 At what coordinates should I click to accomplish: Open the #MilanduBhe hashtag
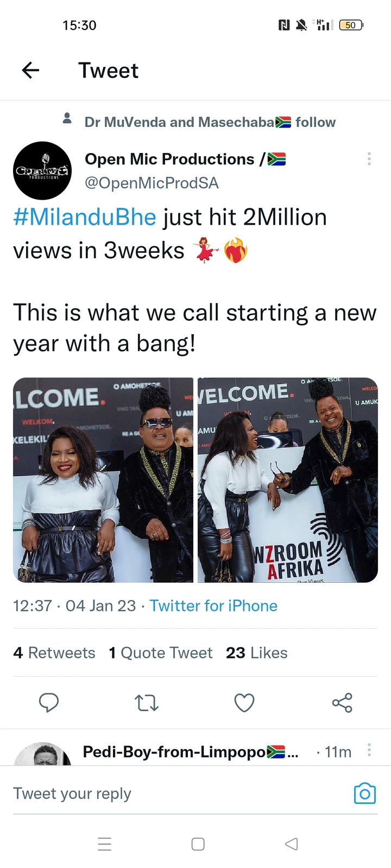85,217
